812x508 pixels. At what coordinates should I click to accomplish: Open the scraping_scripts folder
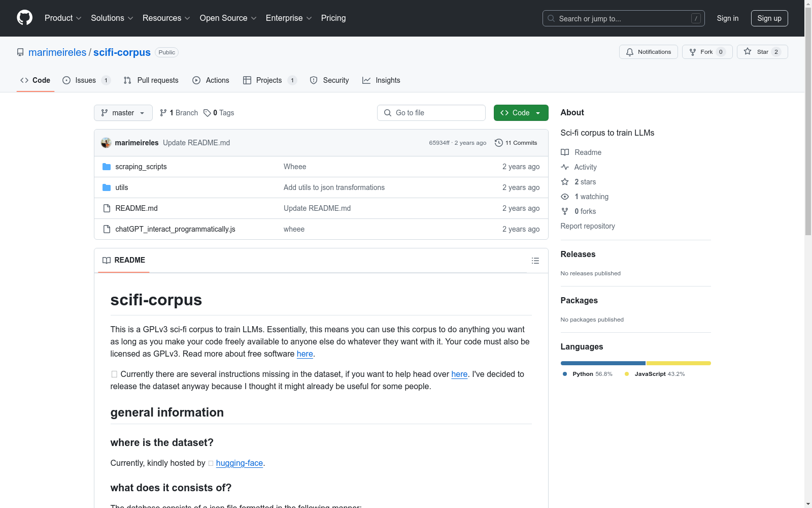pyautogui.click(x=141, y=167)
